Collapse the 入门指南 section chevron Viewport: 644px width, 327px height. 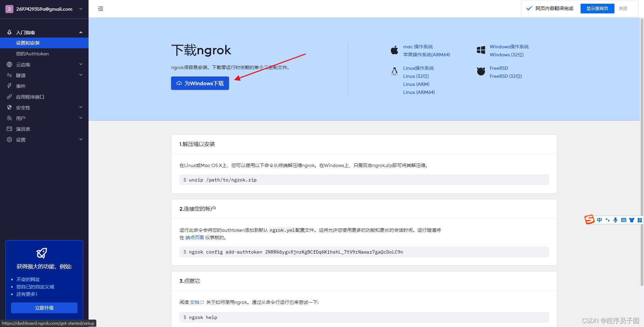[x=81, y=32]
